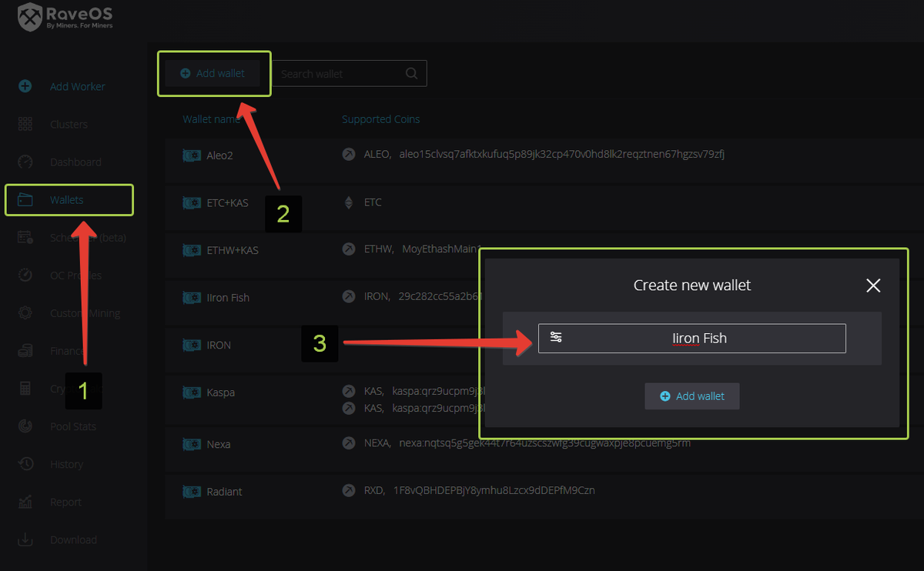924x571 pixels.
Task: Click Add wallet button in dialog
Action: pyautogui.click(x=692, y=396)
